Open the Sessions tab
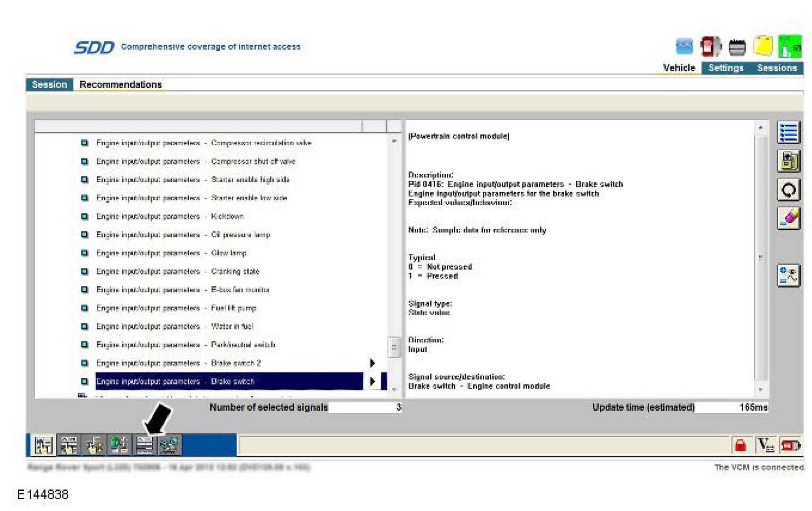Viewport: 812px width, 511px height. [x=777, y=68]
